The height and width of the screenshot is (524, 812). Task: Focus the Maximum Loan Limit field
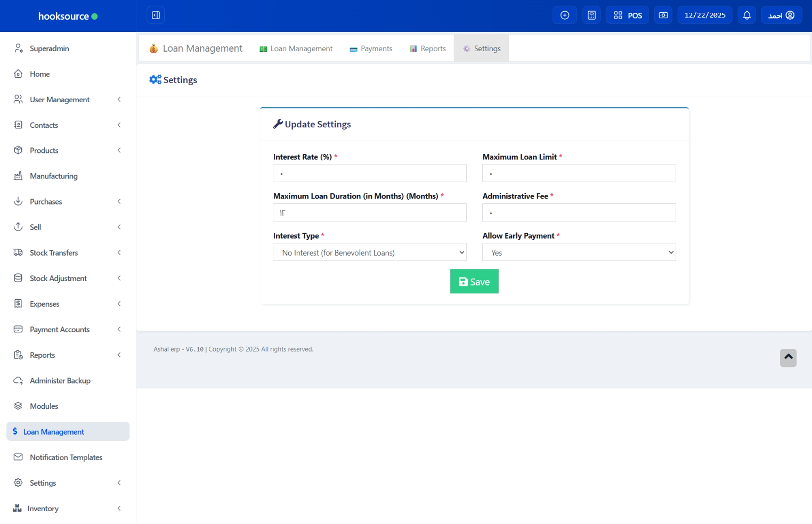coord(579,174)
